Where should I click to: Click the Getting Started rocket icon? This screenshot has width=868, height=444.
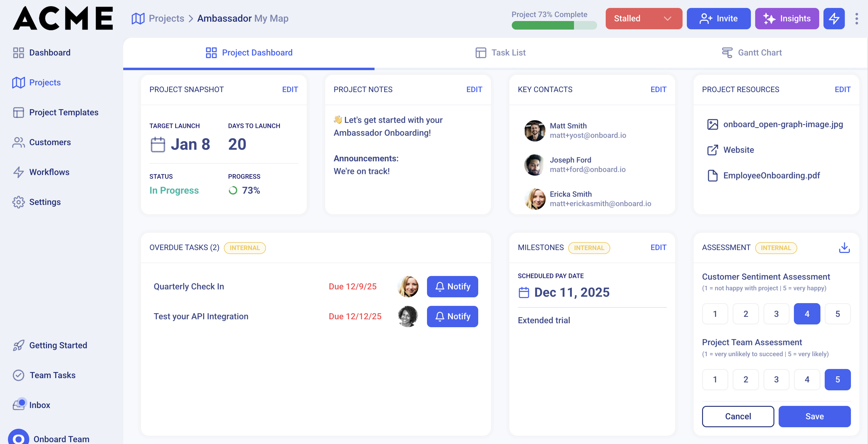[x=18, y=345]
